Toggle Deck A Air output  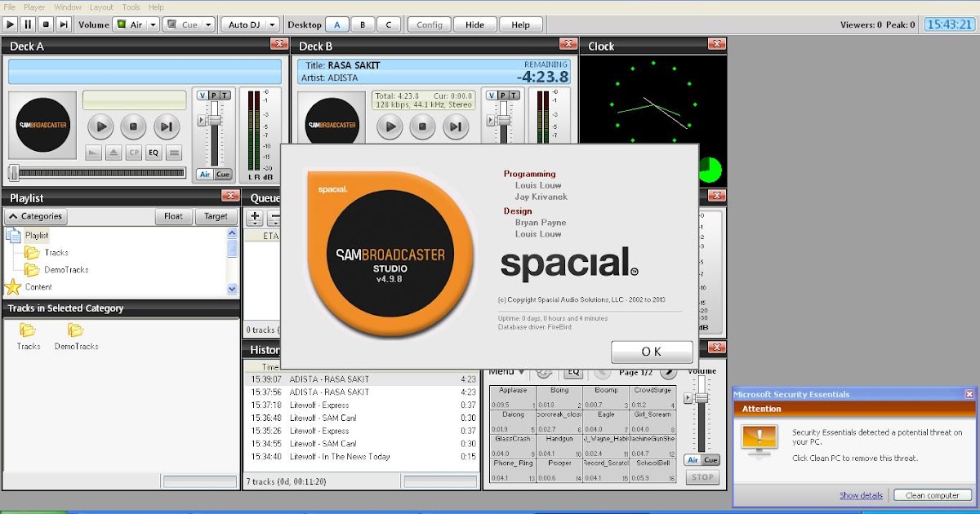(x=205, y=175)
